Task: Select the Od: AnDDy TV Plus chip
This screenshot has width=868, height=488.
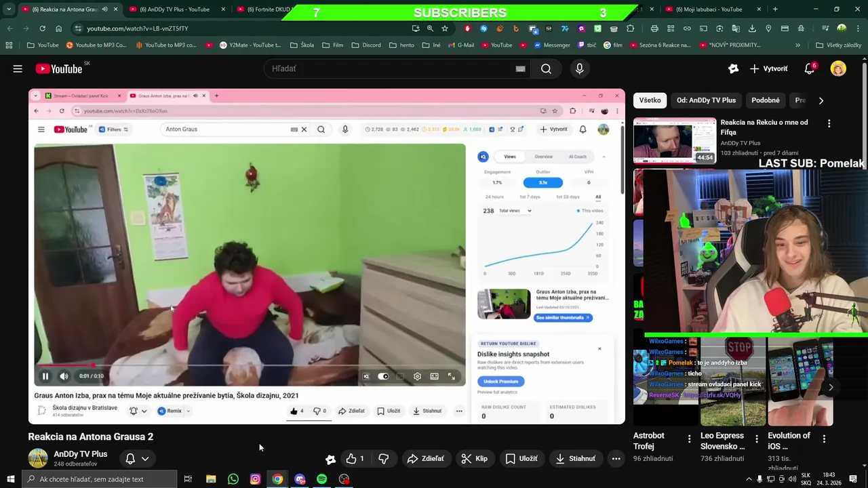Action: pyautogui.click(x=706, y=100)
